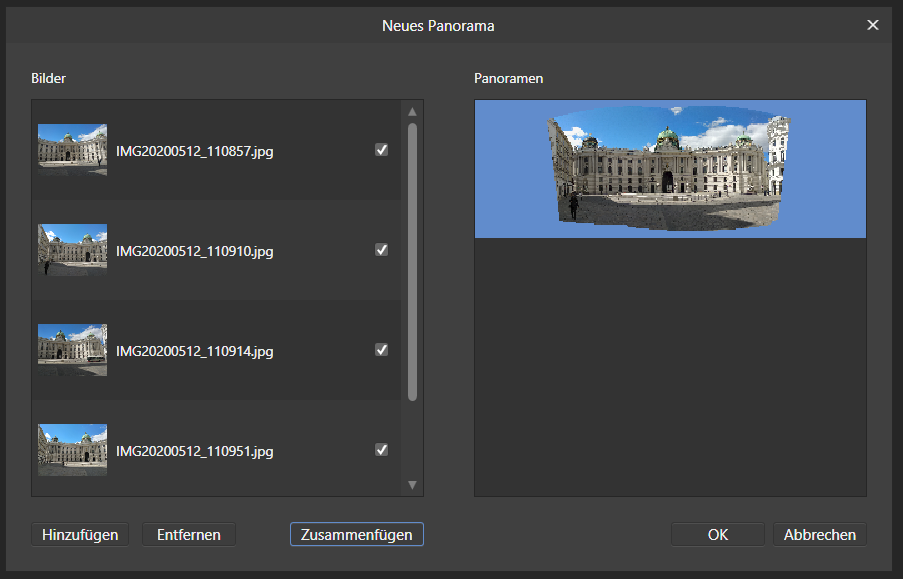Uncheck the checkbox for IMG20200512_110857.jpg
Image resolution: width=903 pixels, height=579 pixels.
(381, 150)
